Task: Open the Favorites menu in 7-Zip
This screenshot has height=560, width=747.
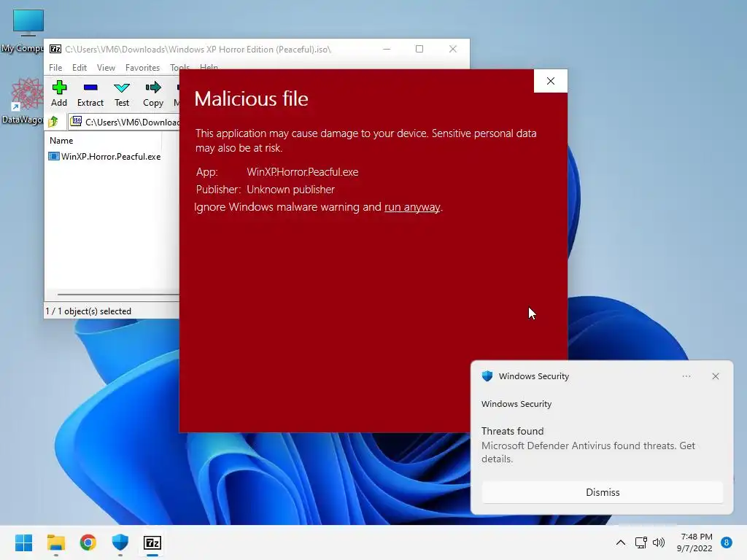Action: (x=142, y=68)
